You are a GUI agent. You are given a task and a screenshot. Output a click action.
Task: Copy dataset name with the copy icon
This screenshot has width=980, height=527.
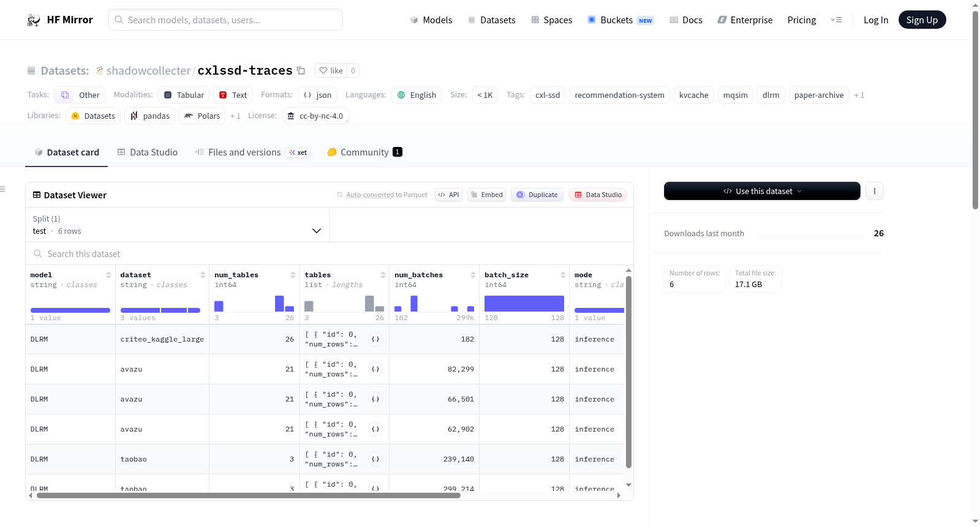click(x=301, y=70)
